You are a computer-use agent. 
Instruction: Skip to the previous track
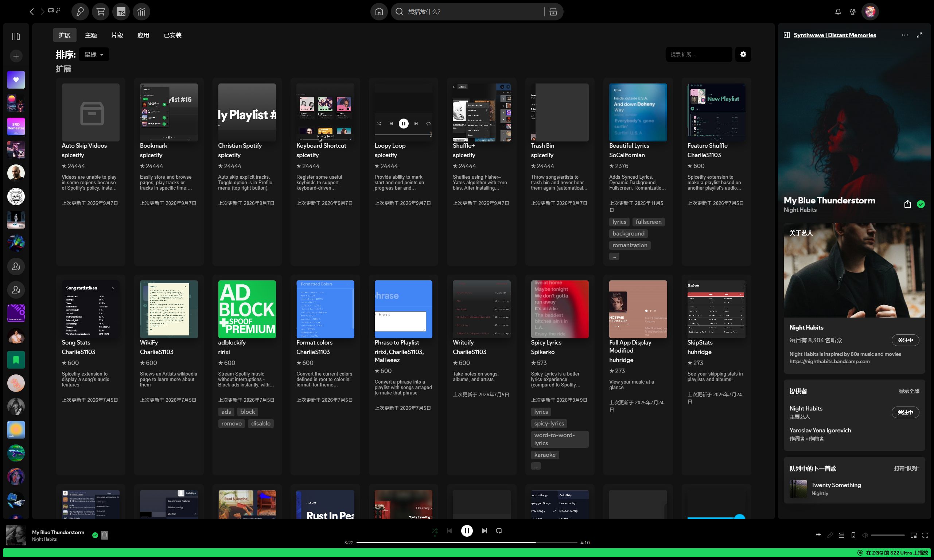pyautogui.click(x=449, y=530)
